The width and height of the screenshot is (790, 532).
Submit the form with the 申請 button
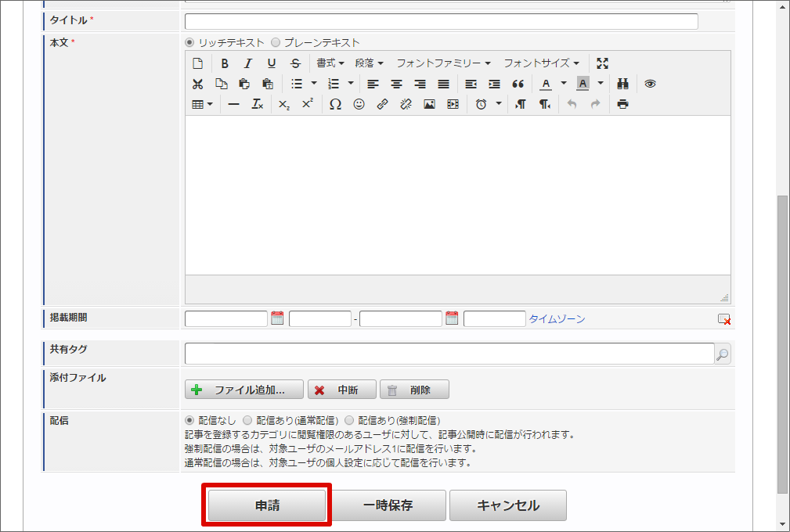[x=267, y=505]
